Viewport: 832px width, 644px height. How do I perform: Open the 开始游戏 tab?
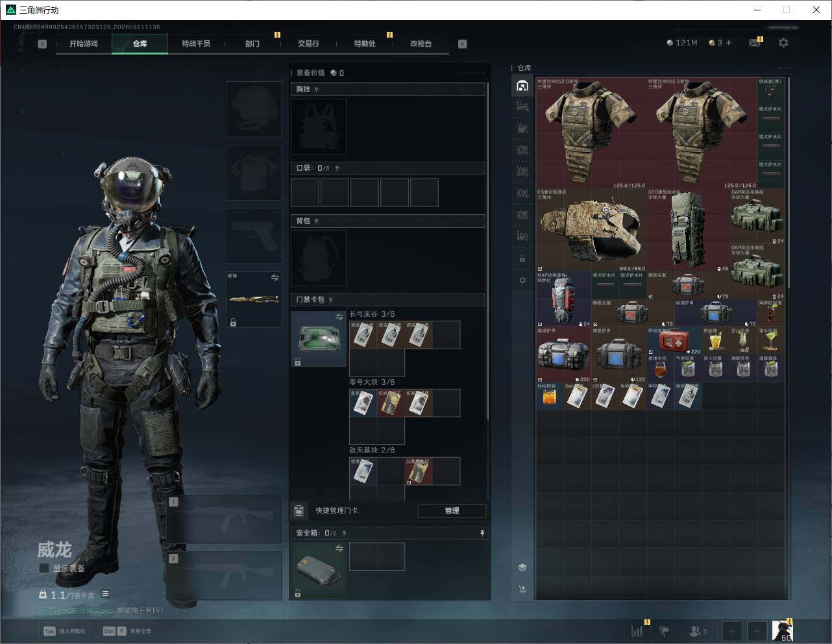pos(84,43)
